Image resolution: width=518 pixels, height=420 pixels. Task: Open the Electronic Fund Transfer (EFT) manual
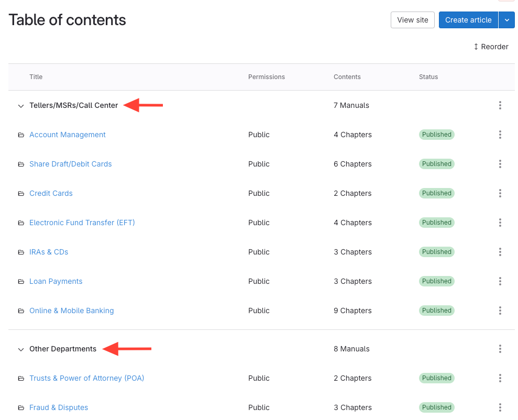pos(82,223)
